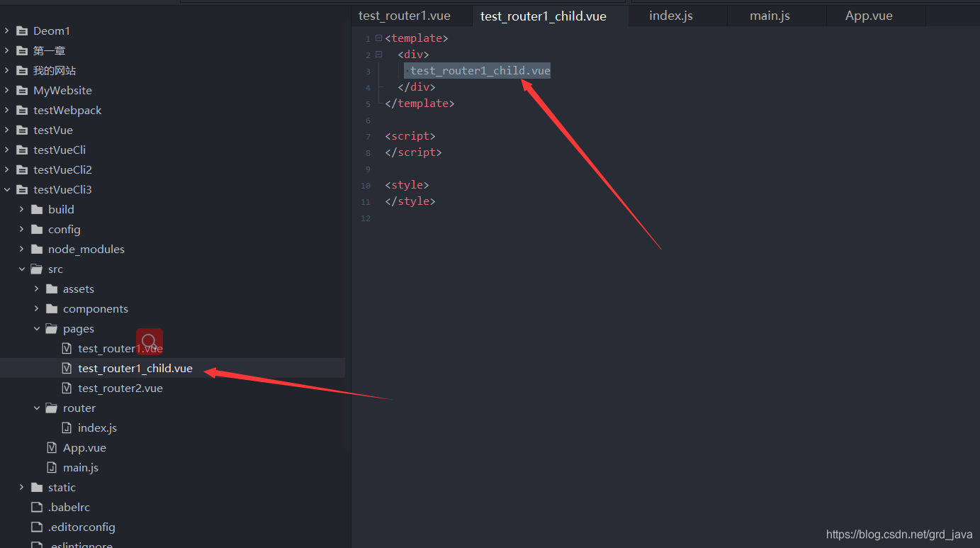Click the file icon beside .editorconfig
Image resolution: width=980 pixels, height=548 pixels.
pyautogui.click(x=37, y=527)
